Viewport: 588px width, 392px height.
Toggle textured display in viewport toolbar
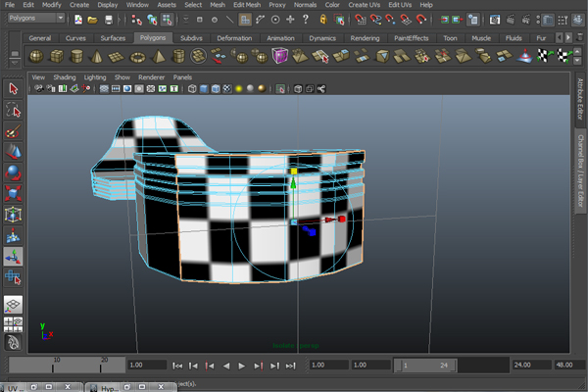(227, 89)
